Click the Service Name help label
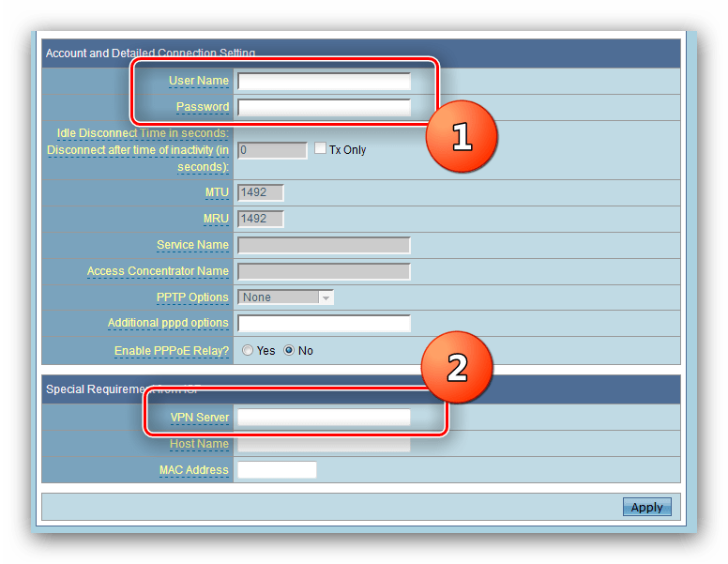Screen dimensions: 728x564 192,245
